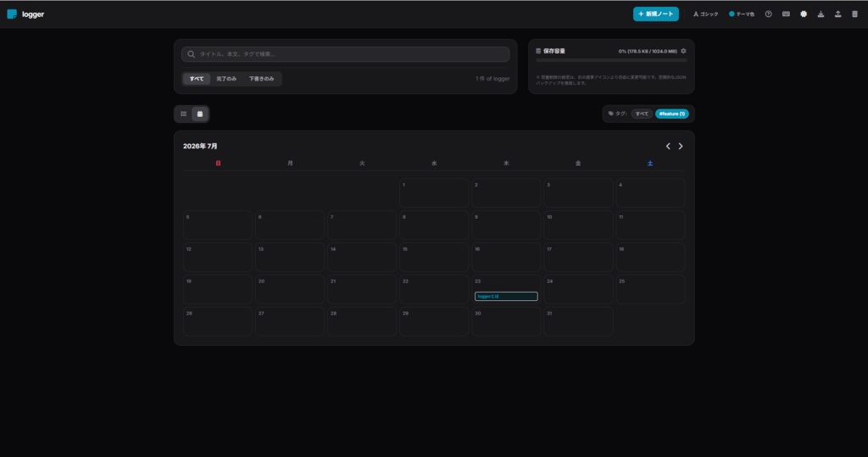Image resolution: width=868 pixels, height=457 pixels.
Task: Click the download export icon
Action: (821, 14)
